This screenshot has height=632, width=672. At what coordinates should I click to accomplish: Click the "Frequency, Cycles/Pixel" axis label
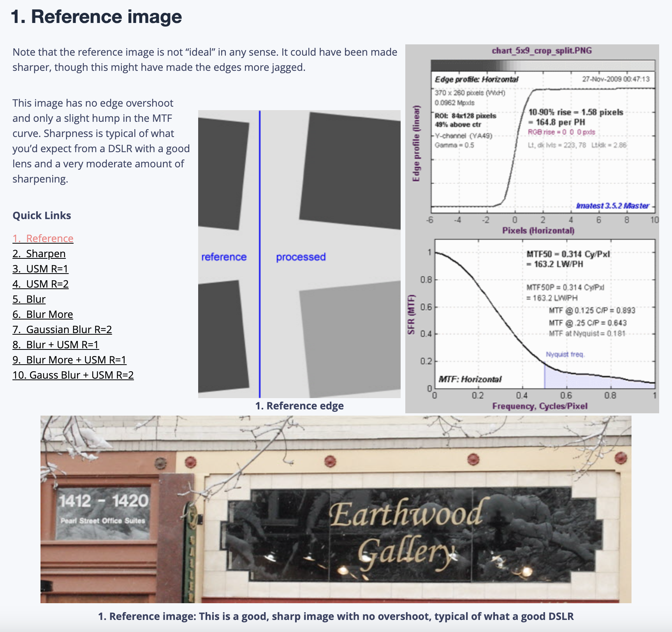[540, 406]
